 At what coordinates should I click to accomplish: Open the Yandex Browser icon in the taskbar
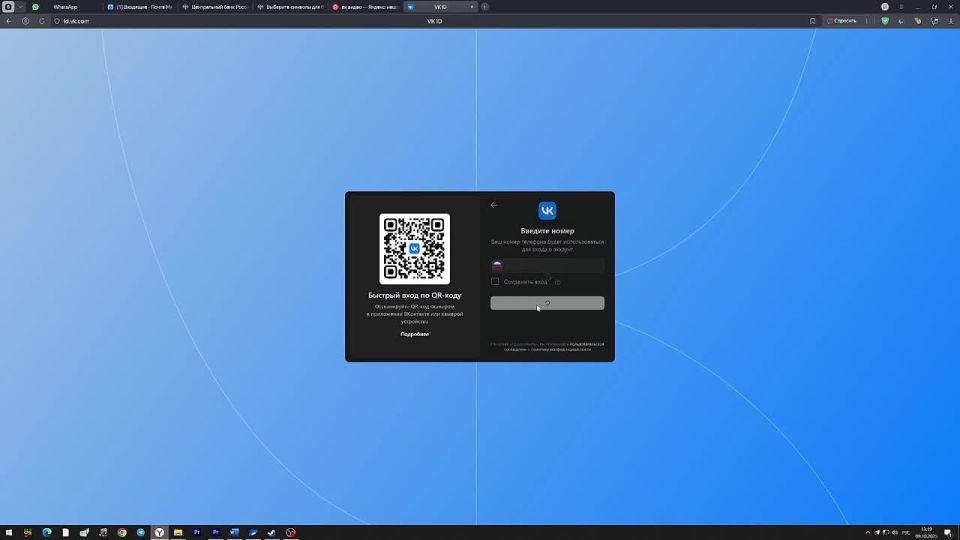159,532
